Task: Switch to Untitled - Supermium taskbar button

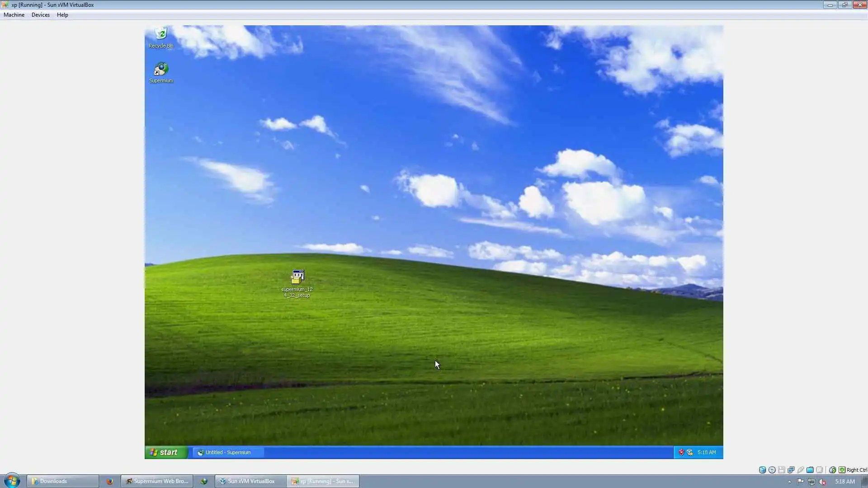Action: coord(228,452)
